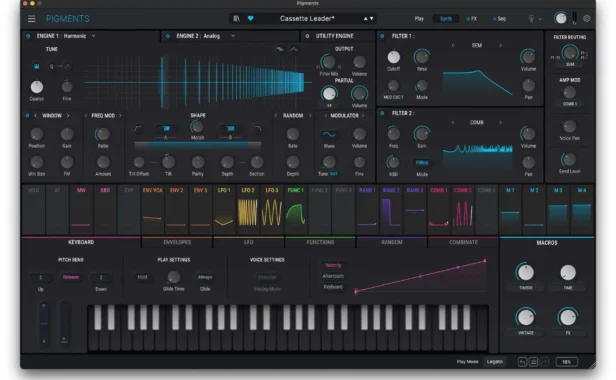The height and width of the screenshot is (380, 616).
Task: Click the right slope curve icon in Shape
Action: (257, 129)
